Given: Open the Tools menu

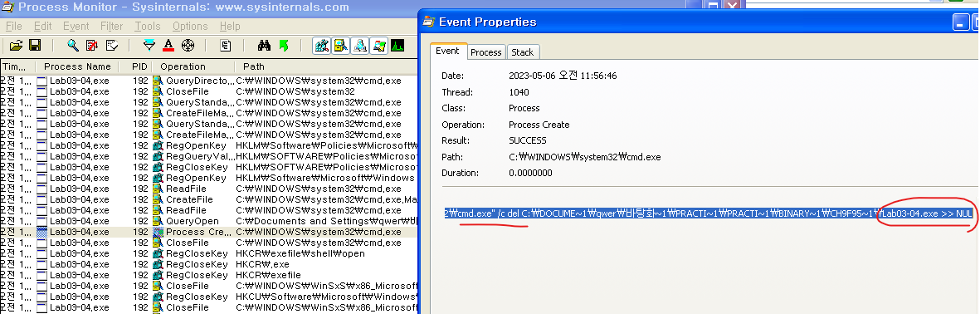Looking at the screenshot, I should click(x=148, y=27).
